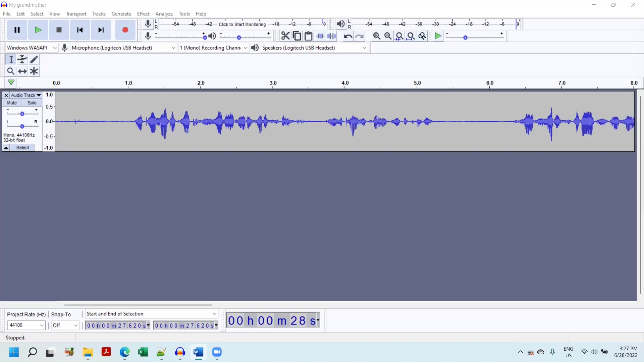Open the Effect menu
Viewport: 644px width, 362px height.
(143, 14)
